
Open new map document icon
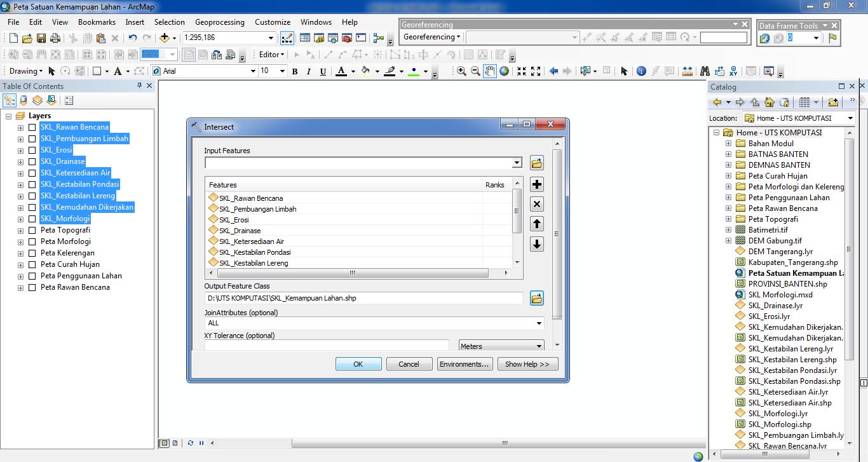tap(13, 38)
